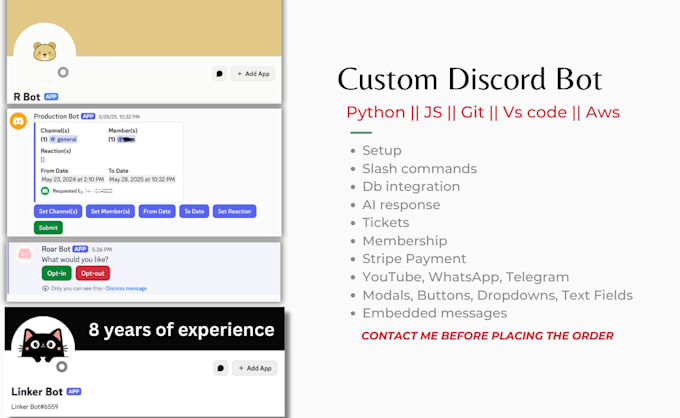Image resolution: width=680 pixels, height=418 pixels.
Task: Click the R Bot status ring indicator
Action: coord(63,72)
